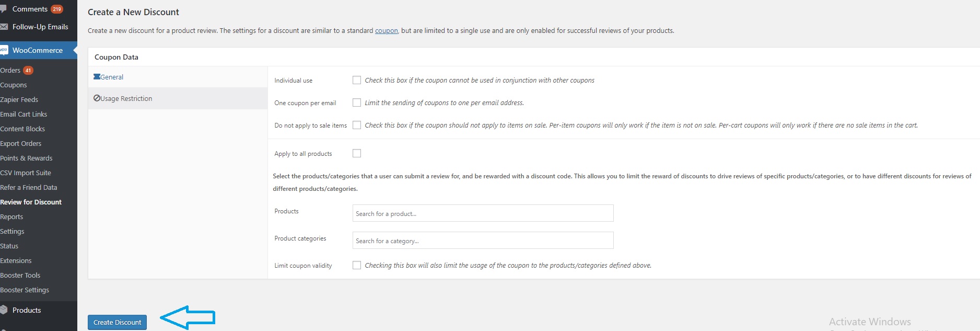Click the General tab ticket icon
The width and height of the screenshot is (980, 331).
tap(97, 77)
